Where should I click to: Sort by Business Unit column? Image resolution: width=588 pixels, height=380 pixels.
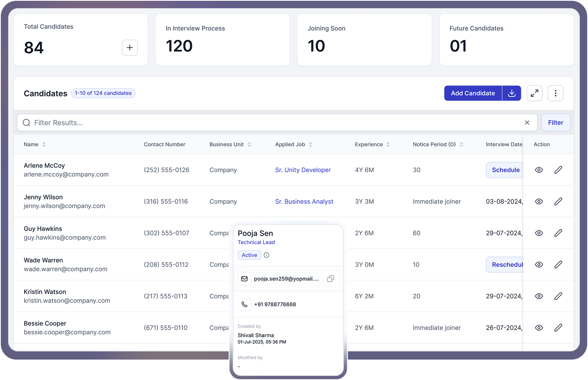click(x=249, y=145)
